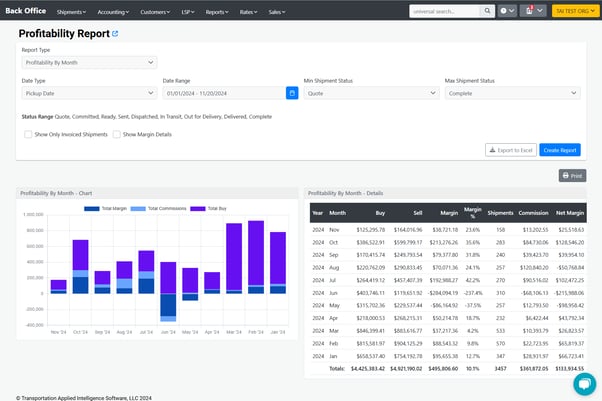Open the chat bubble widget
This screenshot has width=602, height=401.
(585, 383)
